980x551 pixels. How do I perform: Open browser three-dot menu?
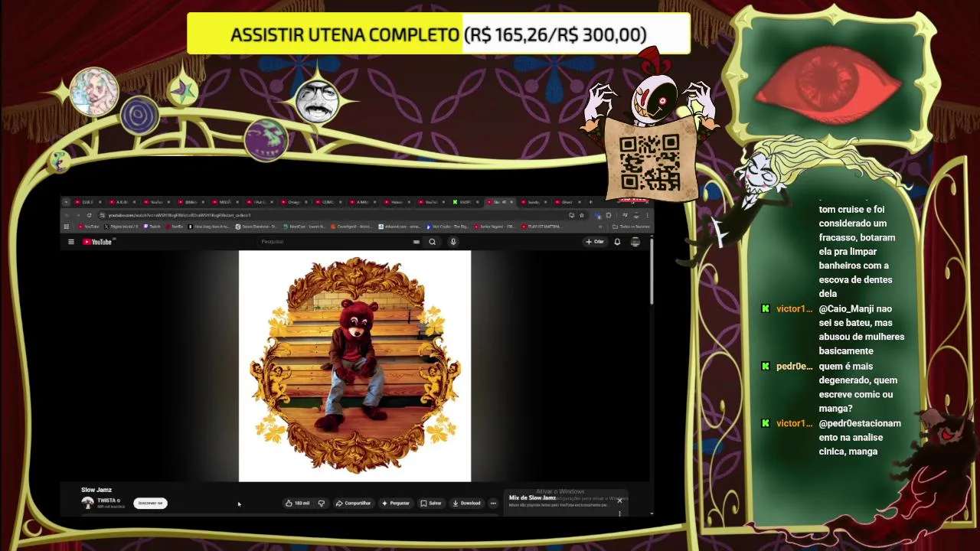(647, 215)
